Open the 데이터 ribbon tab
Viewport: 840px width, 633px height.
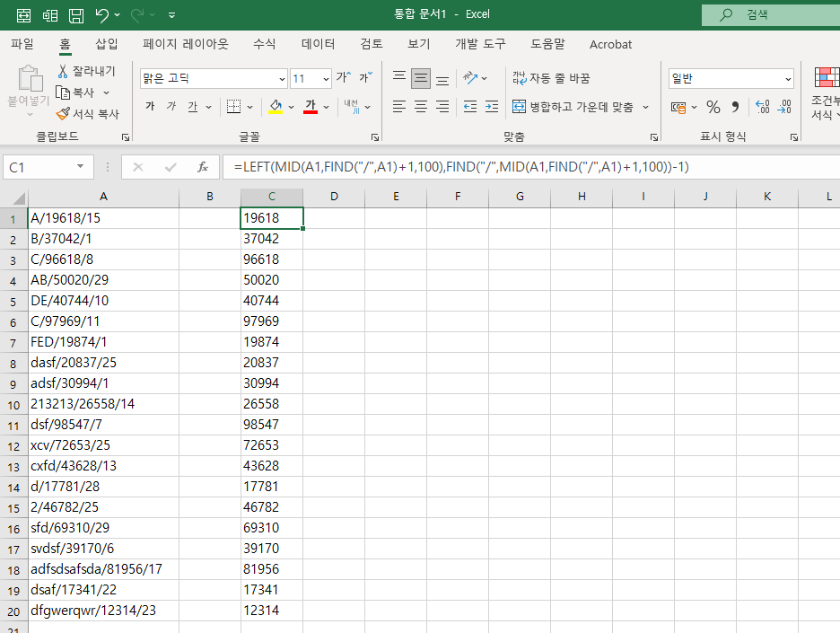tap(319, 44)
